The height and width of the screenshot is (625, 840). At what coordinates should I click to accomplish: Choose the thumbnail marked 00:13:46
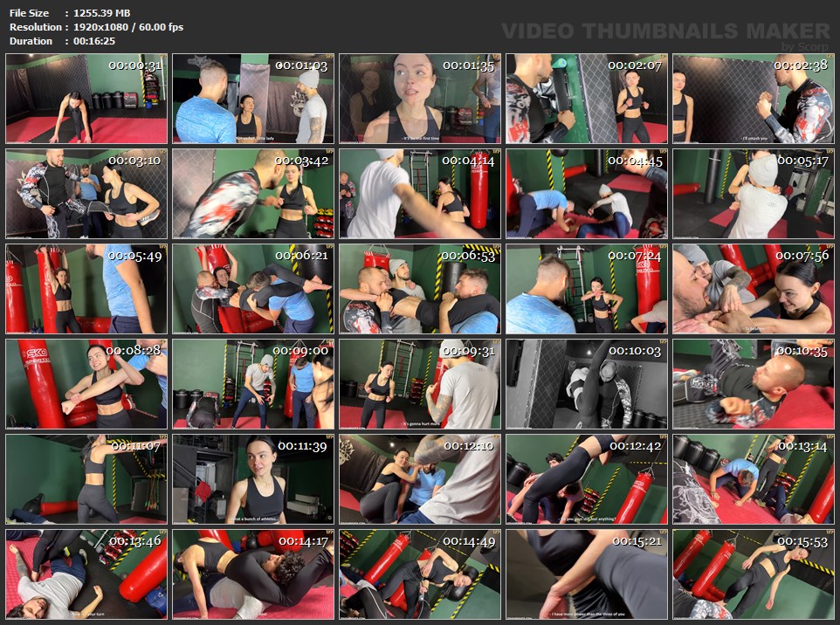click(86, 574)
